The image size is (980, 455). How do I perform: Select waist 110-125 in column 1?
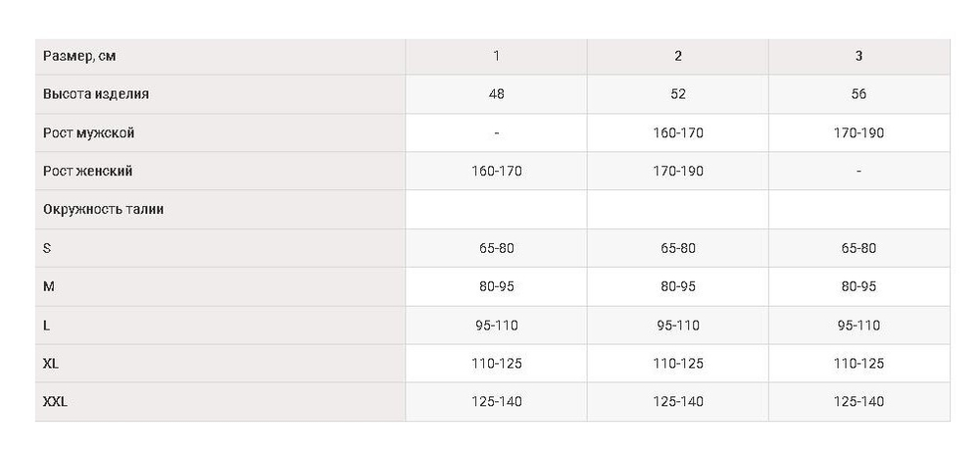pos(496,364)
